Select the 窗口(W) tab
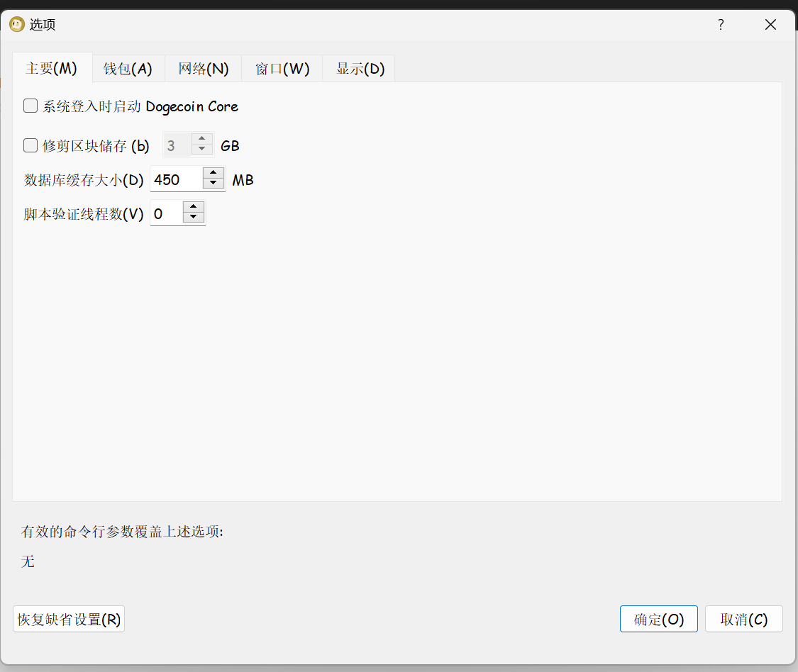This screenshot has width=798, height=672. pyautogui.click(x=282, y=69)
